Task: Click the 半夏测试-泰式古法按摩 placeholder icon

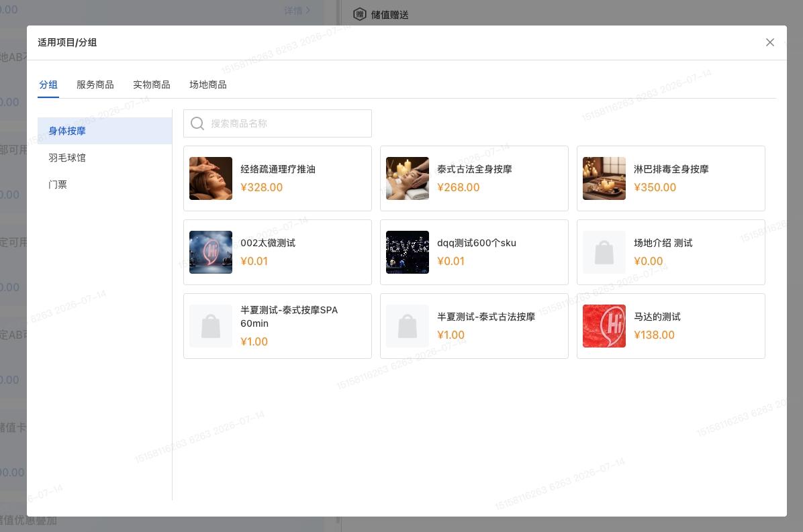Action: [x=407, y=326]
